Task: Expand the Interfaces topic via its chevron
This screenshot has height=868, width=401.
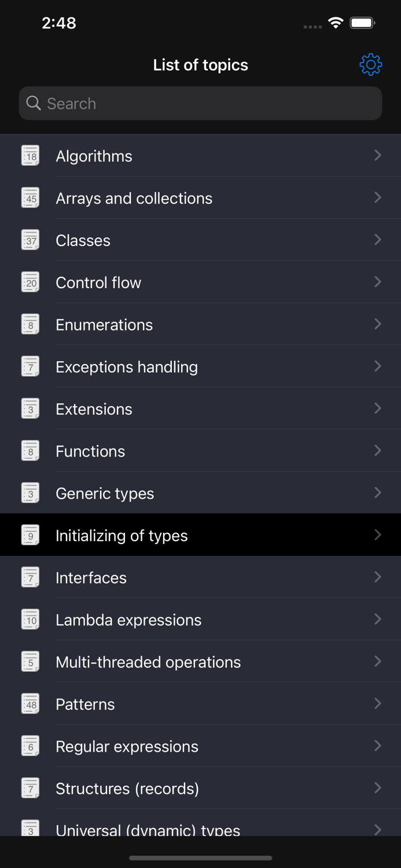Action: [x=377, y=577]
